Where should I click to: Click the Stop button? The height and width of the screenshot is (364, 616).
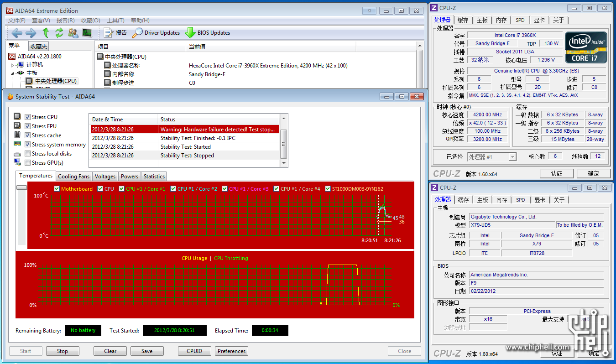[x=63, y=351]
